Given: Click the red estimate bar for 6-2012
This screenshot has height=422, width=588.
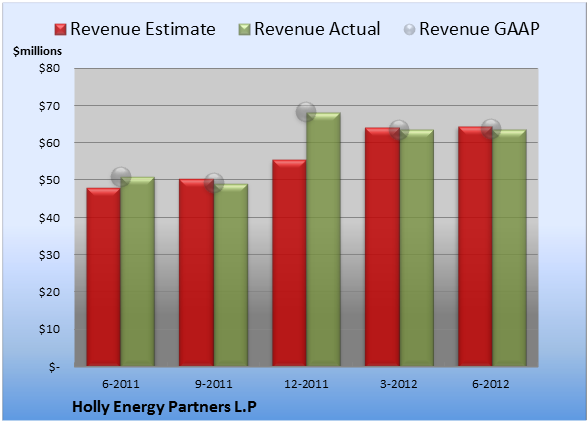Looking at the screenshot, I should pyautogui.click(x=475, y=246).
